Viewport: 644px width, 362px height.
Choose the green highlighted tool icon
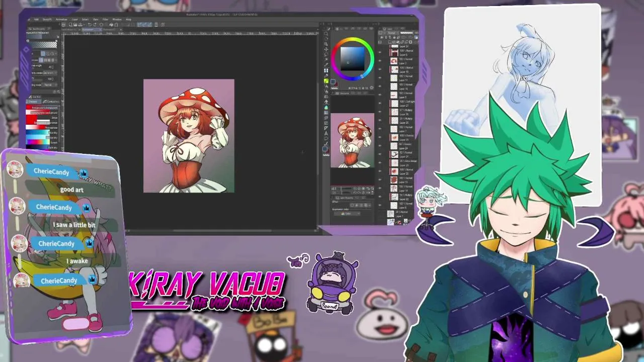pos(326,80)
